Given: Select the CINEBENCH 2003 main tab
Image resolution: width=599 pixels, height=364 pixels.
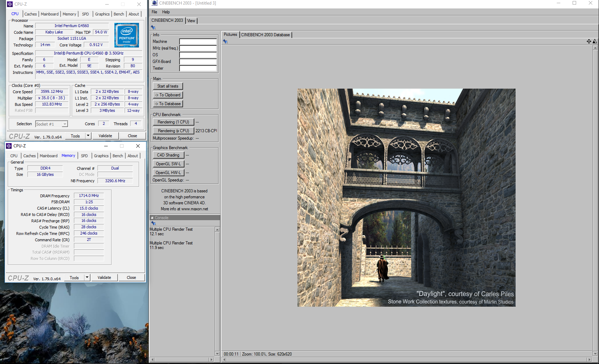Looking at the screenshot, I should click(x=167, y=20).
